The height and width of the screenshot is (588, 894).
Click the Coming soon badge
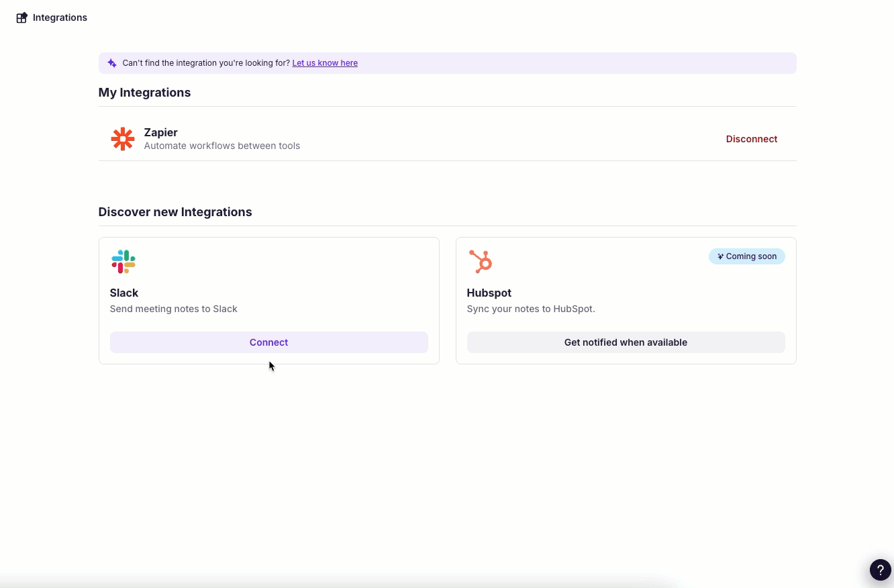(x=747, y=256)
